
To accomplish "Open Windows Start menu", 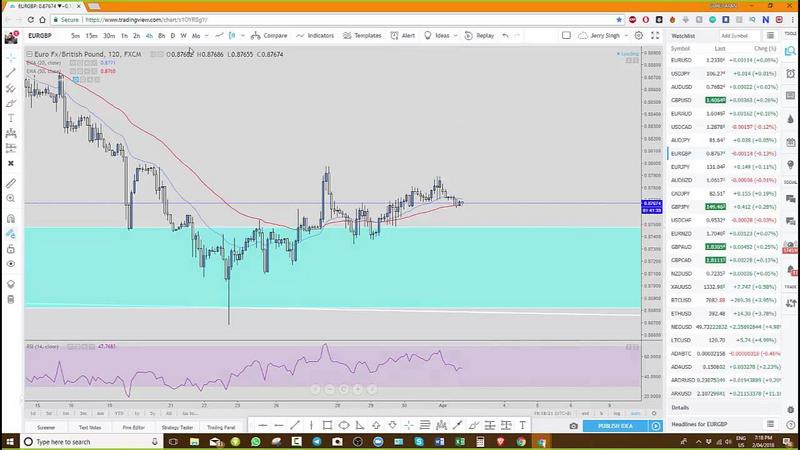I will pyautogui.click(x=10, y=441).
